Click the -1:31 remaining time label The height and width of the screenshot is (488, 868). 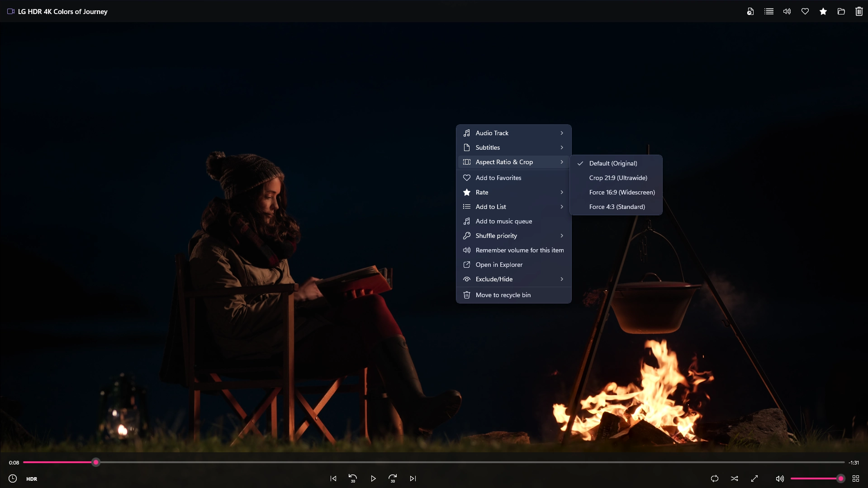click(854, 463)
